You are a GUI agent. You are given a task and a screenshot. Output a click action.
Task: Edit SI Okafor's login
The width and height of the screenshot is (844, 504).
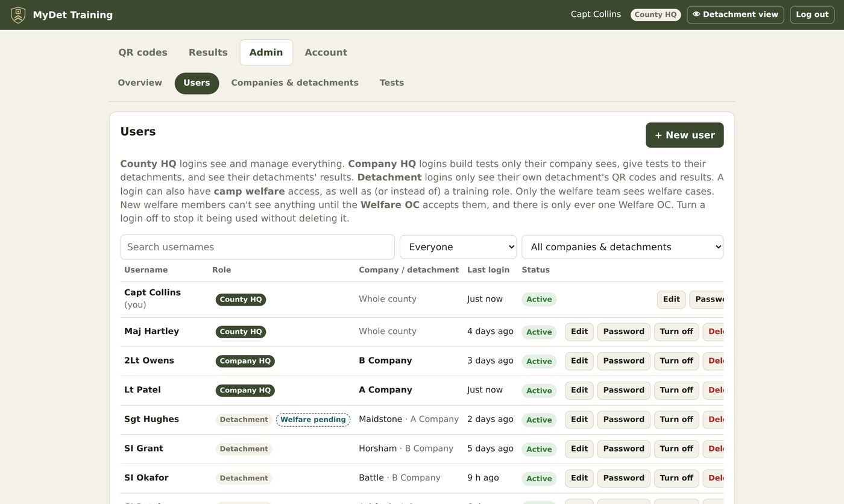(579, 478)
